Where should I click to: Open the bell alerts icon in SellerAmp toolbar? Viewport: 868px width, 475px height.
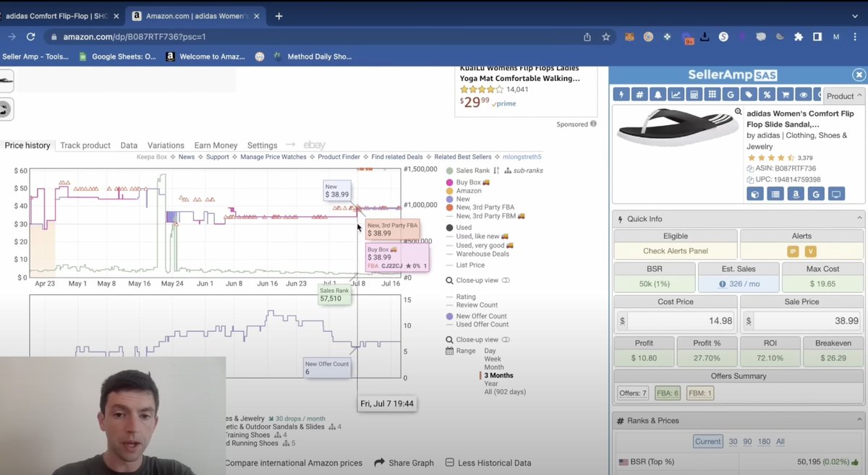point(658,95)
